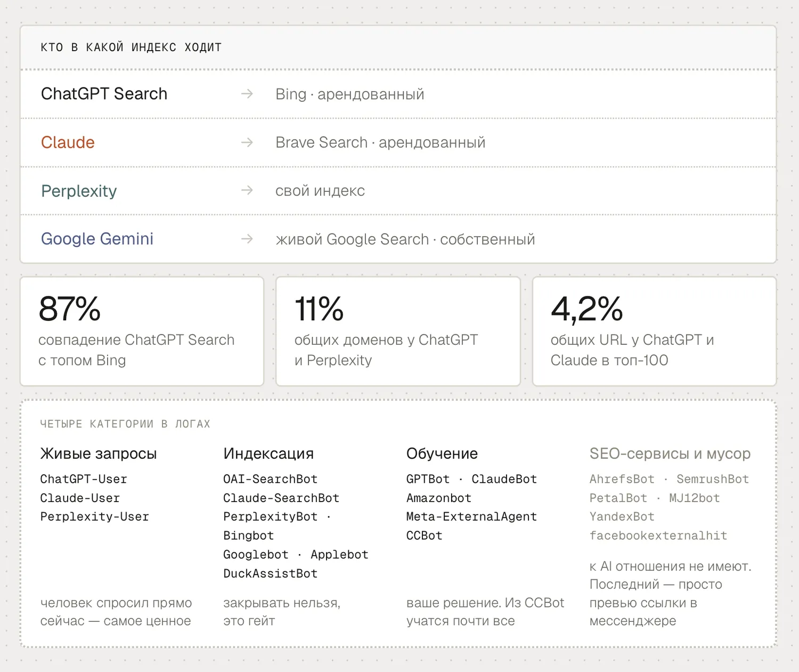This screenshot has width=799, height=672.
Task: Click the '4,2%' figure
Action: pyautogui.click(x=586, y=309)
